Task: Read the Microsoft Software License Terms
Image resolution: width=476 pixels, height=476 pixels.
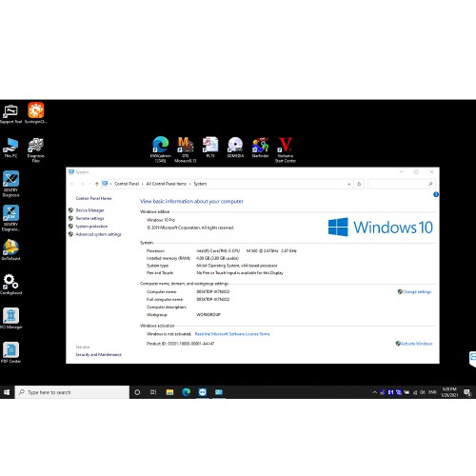Action: coord(232,334)
